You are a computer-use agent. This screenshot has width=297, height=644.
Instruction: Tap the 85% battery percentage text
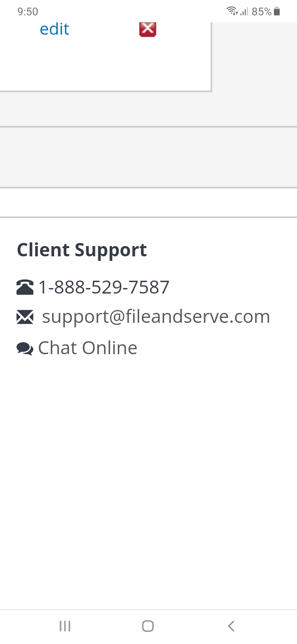click(262, 12)
